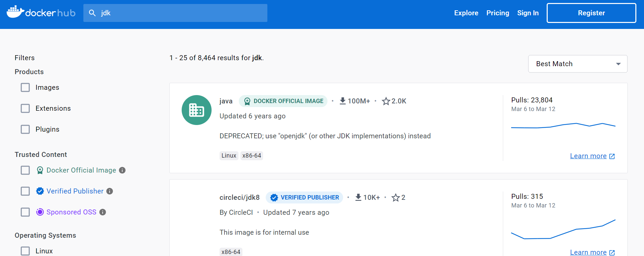
Task: Click the info icon beside Docker Official Image
Action: (x=122, y=170)
